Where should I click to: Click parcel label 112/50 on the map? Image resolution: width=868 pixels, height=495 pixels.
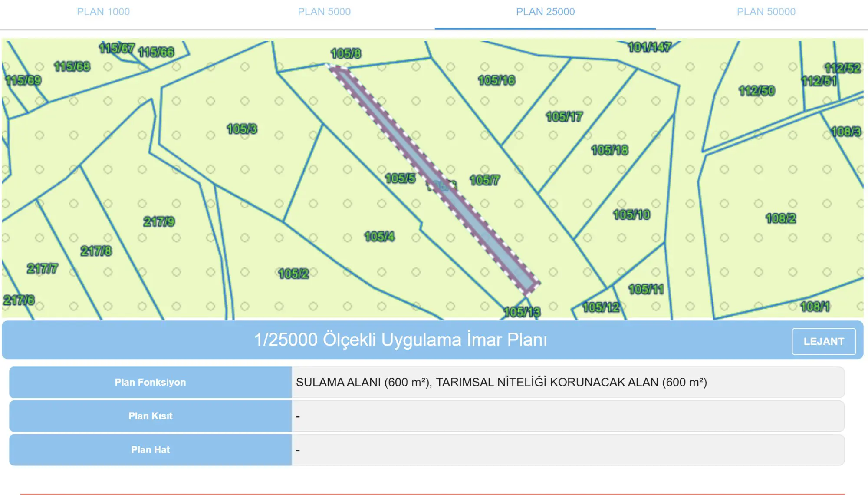(756, 91)
